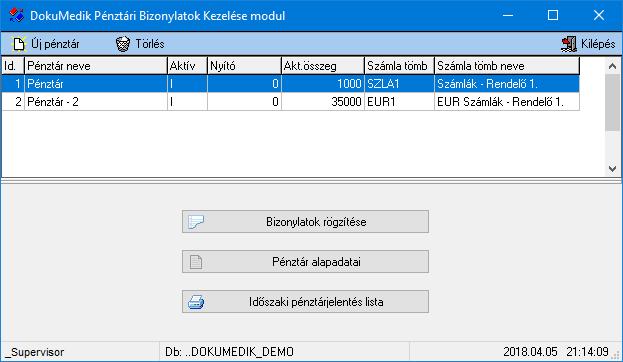The image size is (623, 362).
Task: Click _Supervisor in the status bar
Action: point(35,352)
